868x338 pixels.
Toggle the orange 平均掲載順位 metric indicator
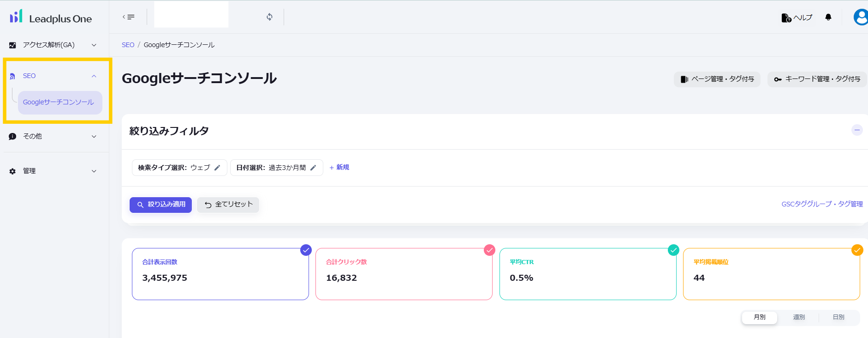[857, 250]
